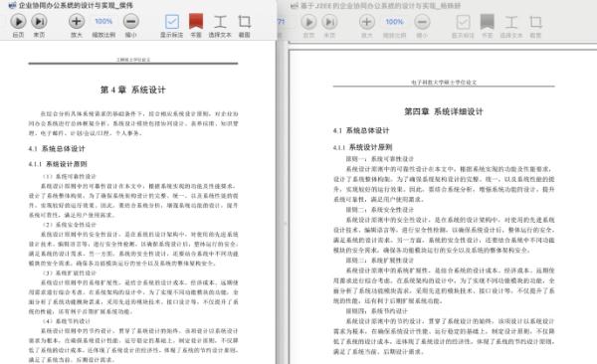
Task: Select the text selection tool in left window
Action: [220, 22]
